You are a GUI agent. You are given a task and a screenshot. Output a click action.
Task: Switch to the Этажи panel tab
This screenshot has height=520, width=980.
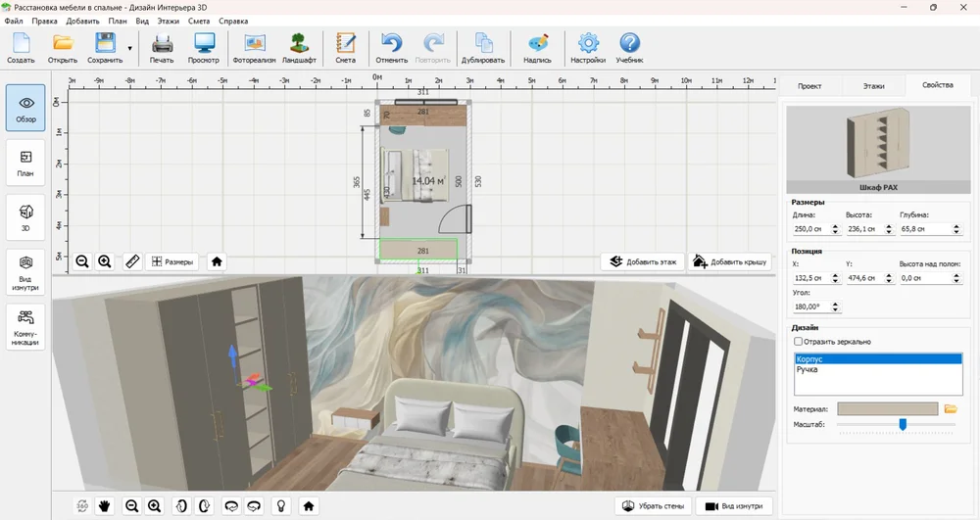874,86
